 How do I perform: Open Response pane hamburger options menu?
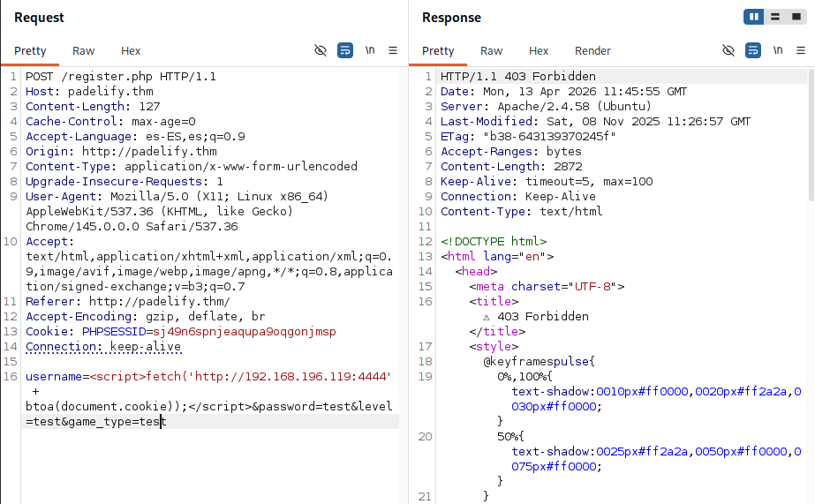(801, 50)
